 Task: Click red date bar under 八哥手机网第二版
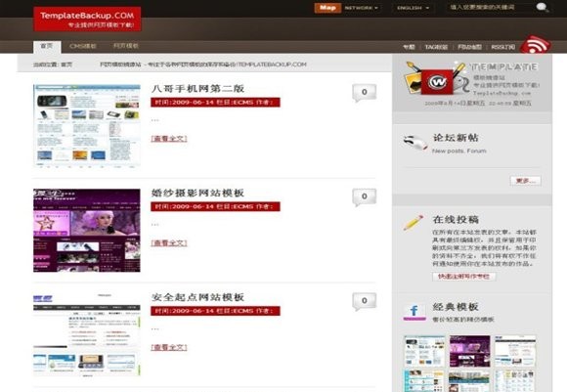[x=215, y=103]
